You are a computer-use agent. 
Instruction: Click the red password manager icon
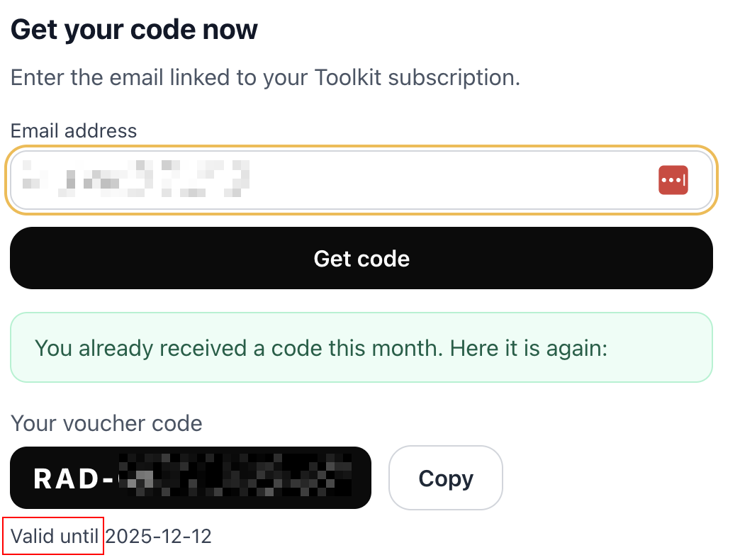tap(673, 180)
